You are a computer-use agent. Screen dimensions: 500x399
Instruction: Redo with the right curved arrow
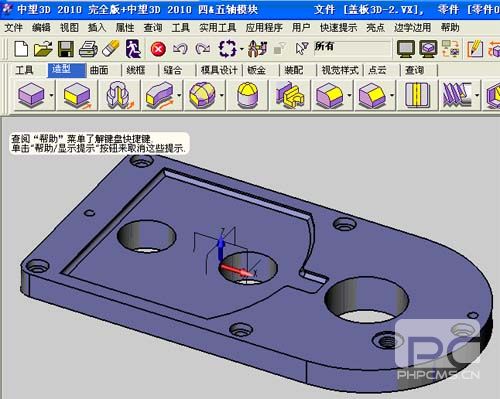pos(203,49)
